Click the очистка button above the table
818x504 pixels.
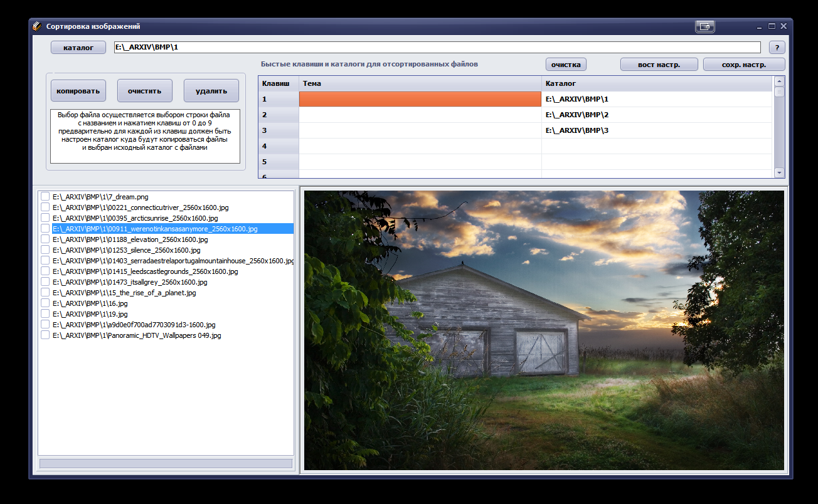click(x=566, y=65)
